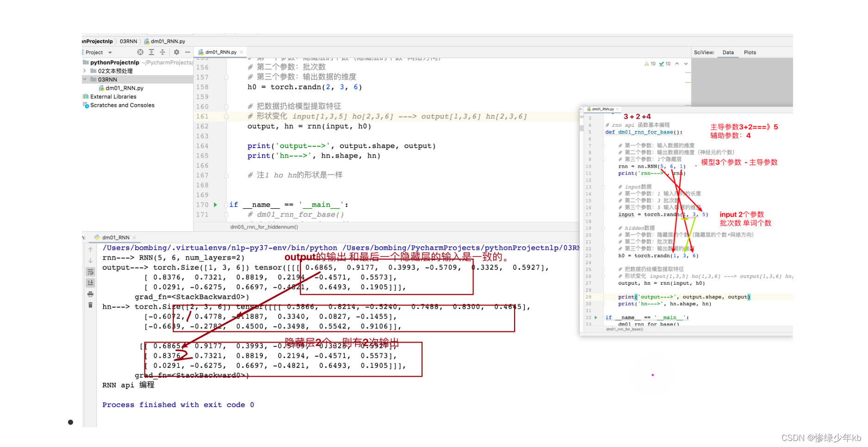Viewport: 868px width, 447px height.
Task: Click dm05_rnn_for_hiddennum() breadcrumb below editor
Action: point(264,227)
